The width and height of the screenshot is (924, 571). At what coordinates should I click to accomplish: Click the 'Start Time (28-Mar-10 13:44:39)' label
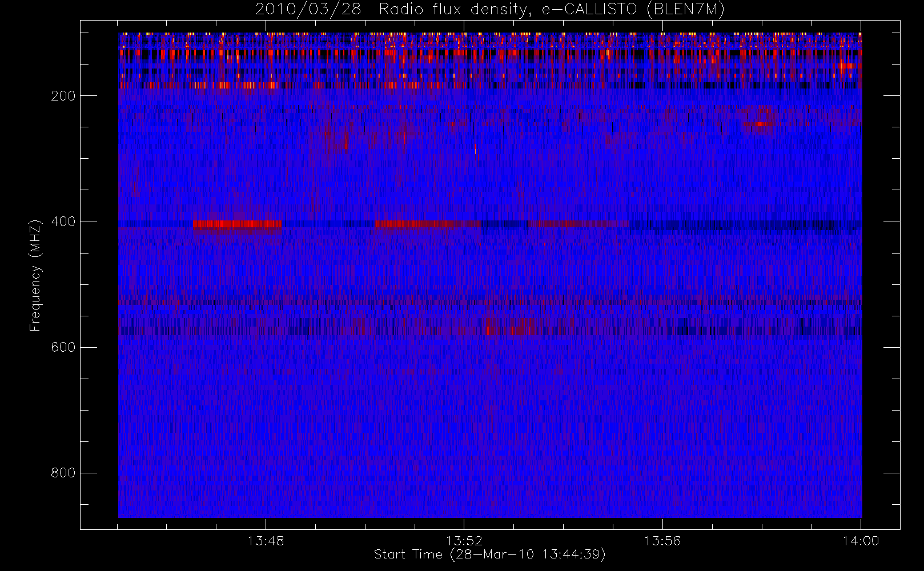pyautogui.click(x=489, y=554)
